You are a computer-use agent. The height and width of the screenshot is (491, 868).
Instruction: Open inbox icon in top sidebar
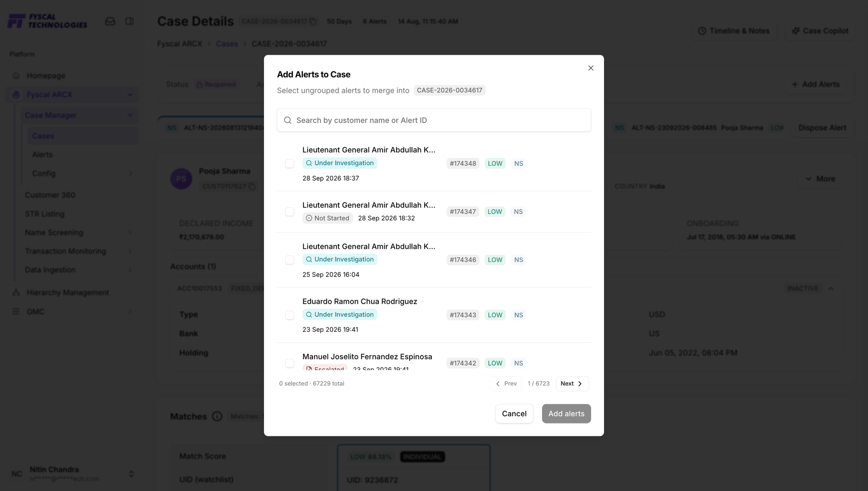(x=110, y=21)
